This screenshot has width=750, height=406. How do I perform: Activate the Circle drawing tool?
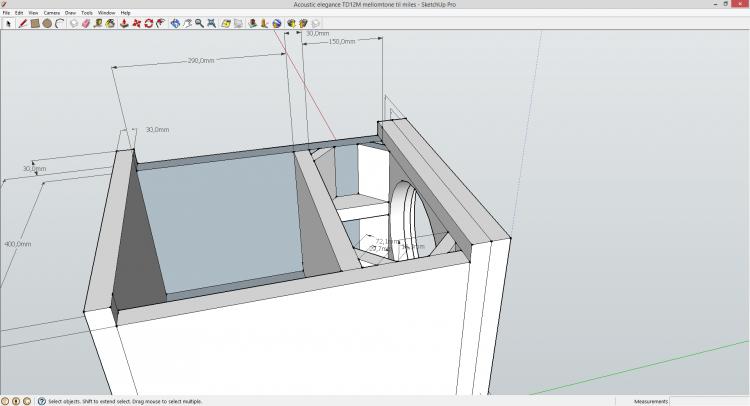pos(47,23)
